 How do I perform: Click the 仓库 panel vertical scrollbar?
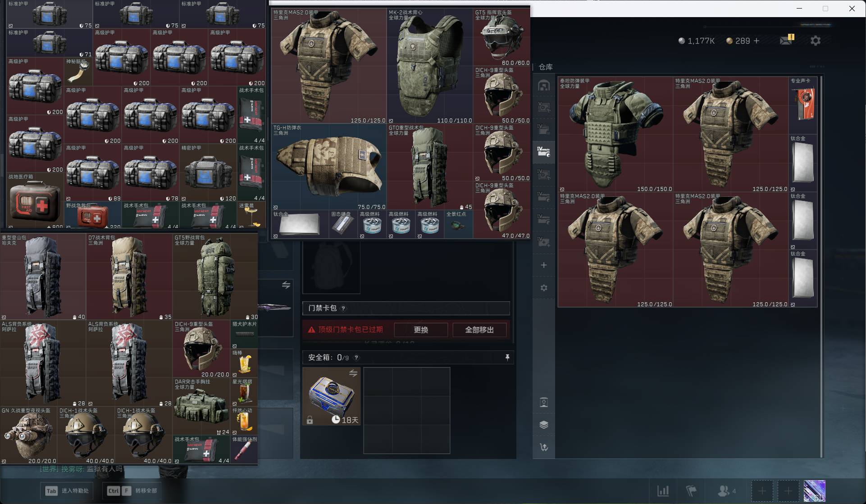[x=821, y=267]
